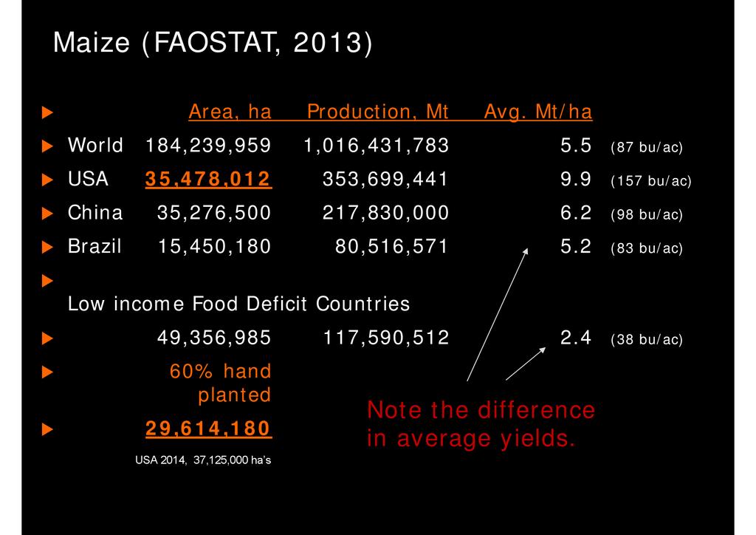The height and width of the screenshot is (535, 756).
Task: Click the underlined Avg. Mt/ha header
Action: click(537, 112)
